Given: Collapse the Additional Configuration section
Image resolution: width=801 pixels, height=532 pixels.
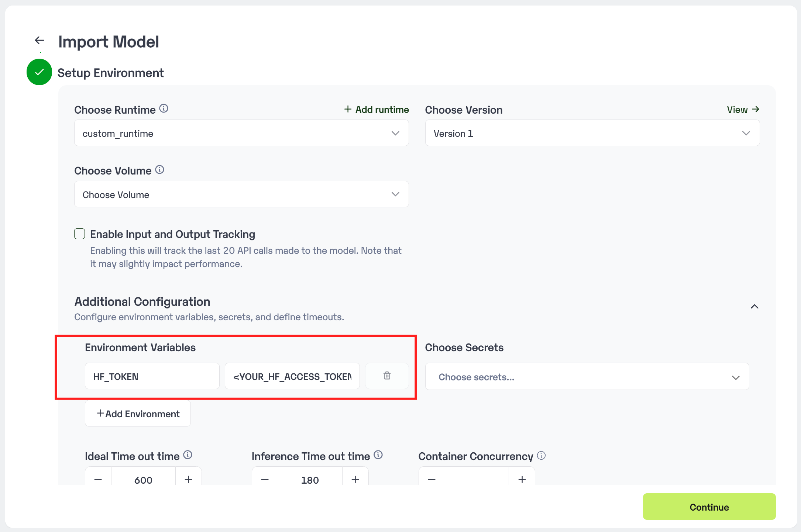Looking at the screenshot, I should tap(754, 307).
